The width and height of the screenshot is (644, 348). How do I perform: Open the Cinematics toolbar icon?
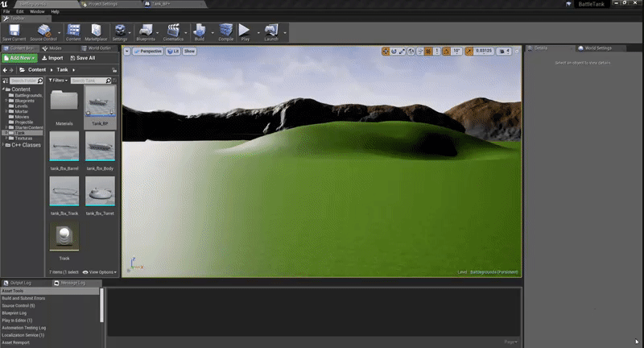pos(172,31)
